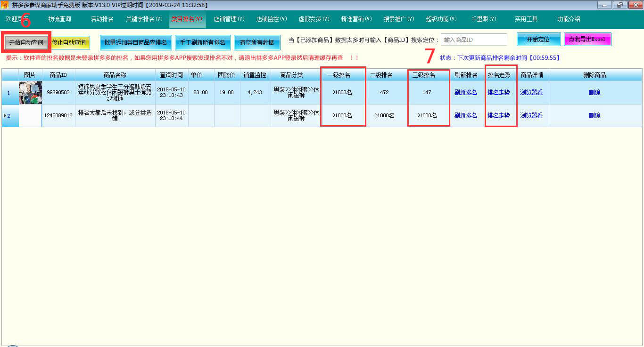Click product name cell 排名太靠后未找到

point(115,115)
